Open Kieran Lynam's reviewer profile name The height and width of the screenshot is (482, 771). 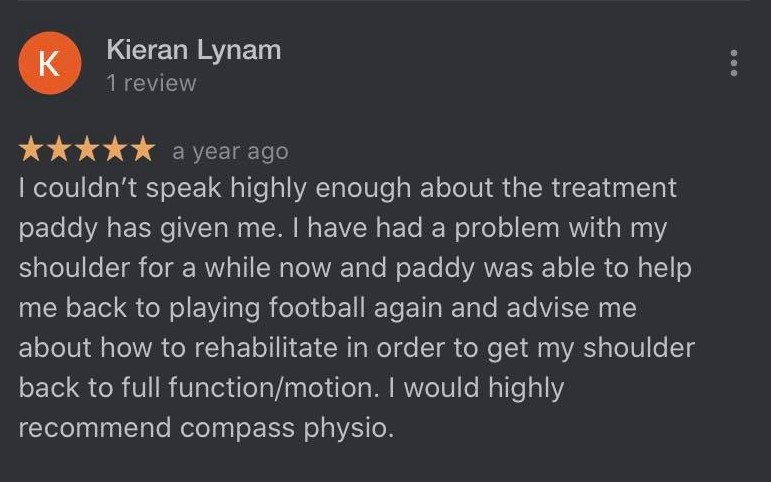coord(193,49)
